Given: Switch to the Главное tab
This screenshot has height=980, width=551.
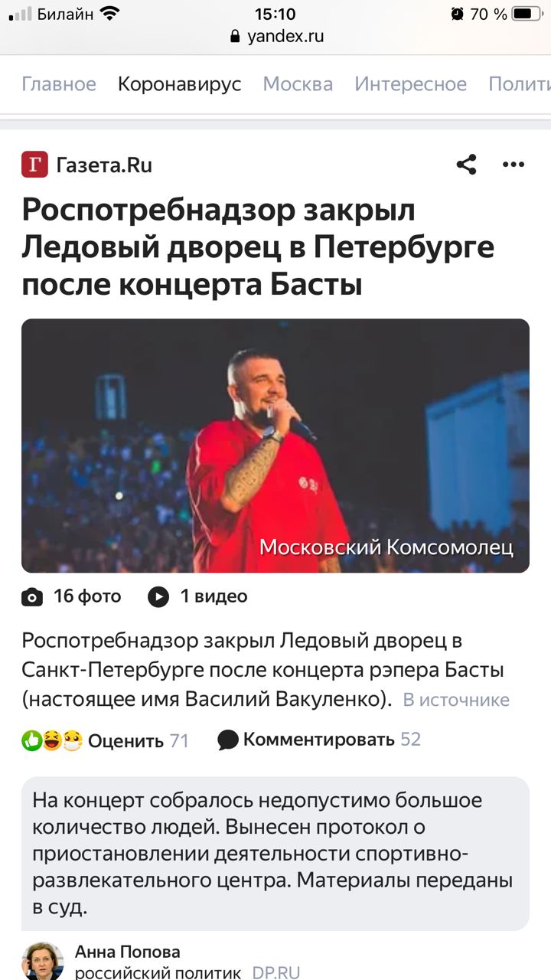Looking at the screenshot, I should 59,83.
